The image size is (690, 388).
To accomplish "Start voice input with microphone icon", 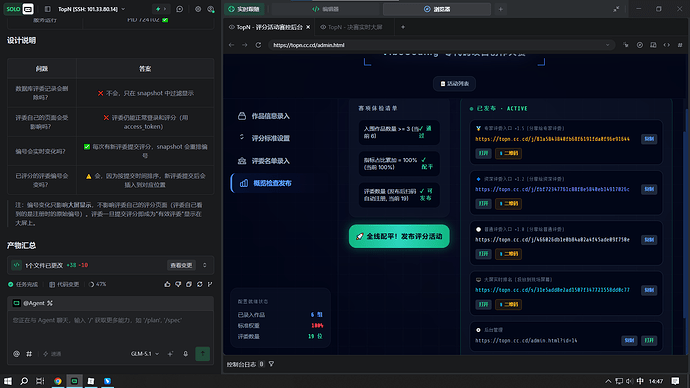I will 186,354.
